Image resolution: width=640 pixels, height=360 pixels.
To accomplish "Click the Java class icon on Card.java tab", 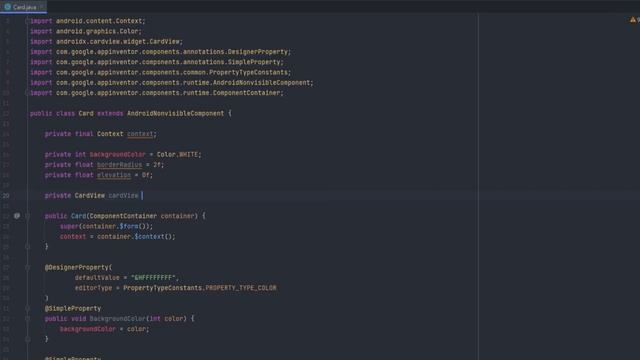I will click(x=8, y=7).
